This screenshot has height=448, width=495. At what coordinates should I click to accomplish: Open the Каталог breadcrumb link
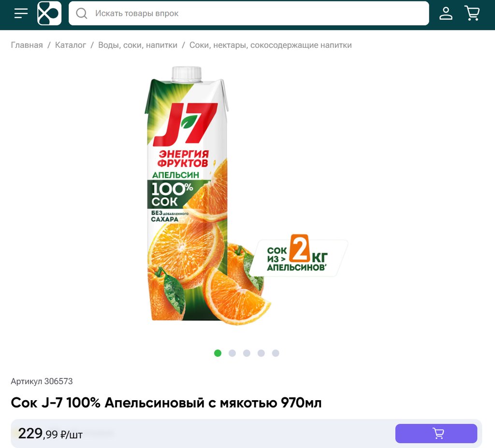click(71, 45)
